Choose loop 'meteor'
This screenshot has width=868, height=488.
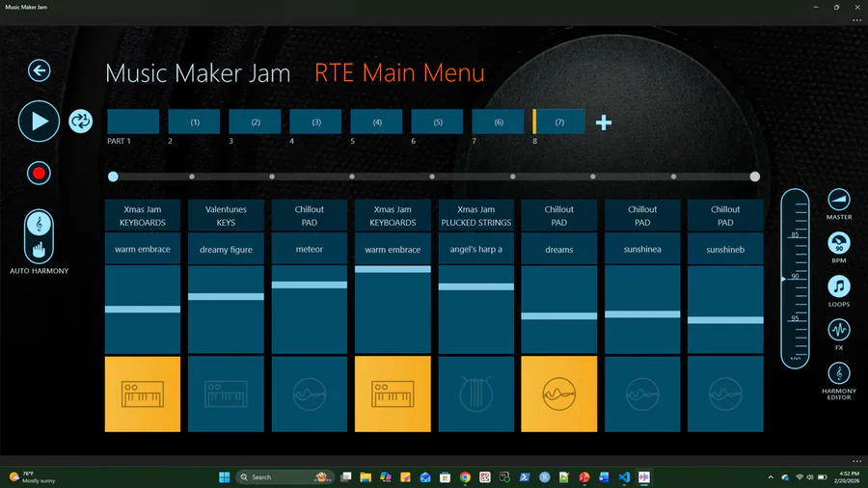pos(309,249)
